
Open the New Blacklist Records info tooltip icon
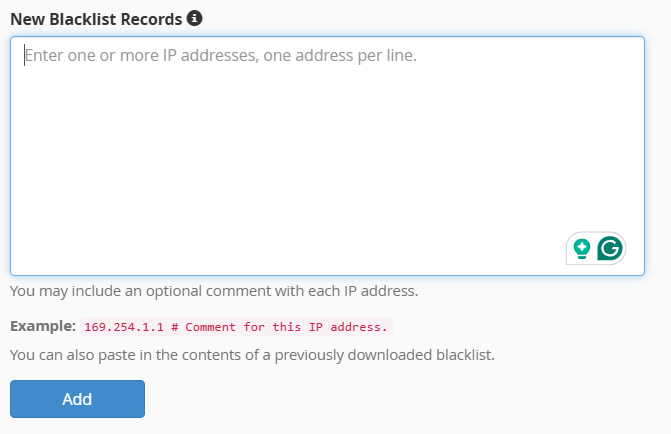pyautogui.click(x=194, y=18)
